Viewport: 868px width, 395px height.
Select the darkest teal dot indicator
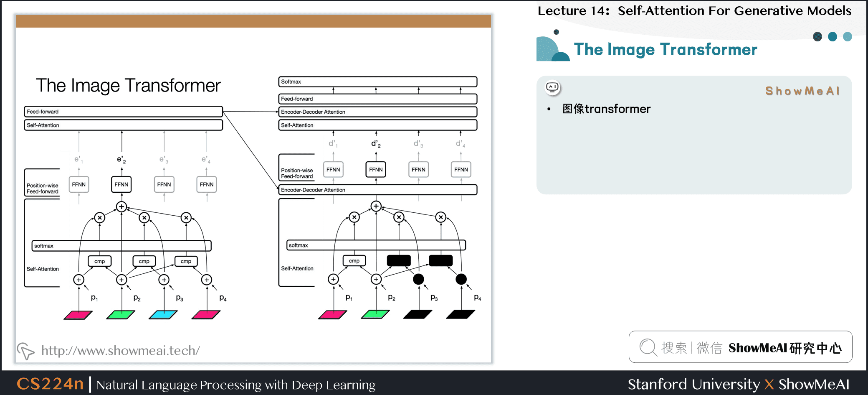click(817, 37)
